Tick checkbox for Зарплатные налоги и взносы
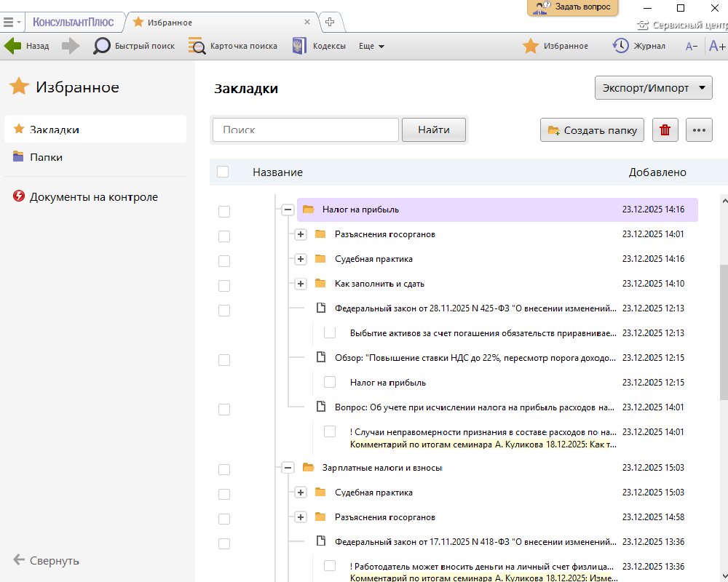728x582 pixels. point(224,469)
